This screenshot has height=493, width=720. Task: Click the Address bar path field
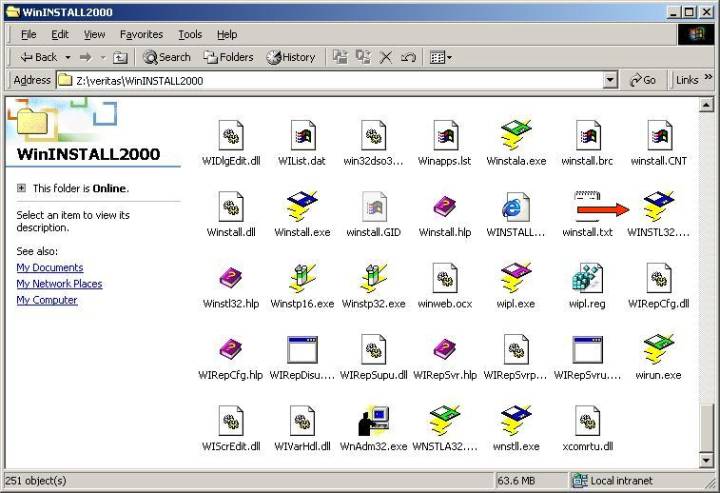click(x=338, y=81)
